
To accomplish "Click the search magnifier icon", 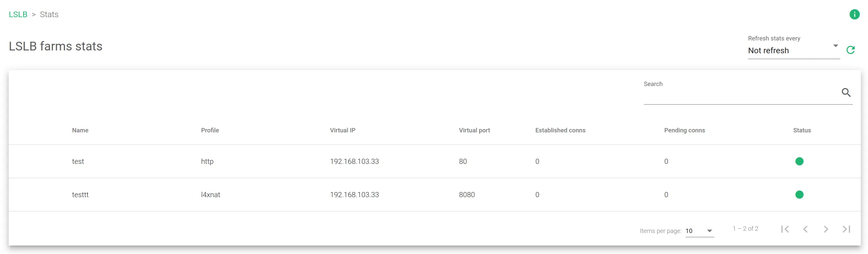I will pyautogui.click(x=846, y=92).
